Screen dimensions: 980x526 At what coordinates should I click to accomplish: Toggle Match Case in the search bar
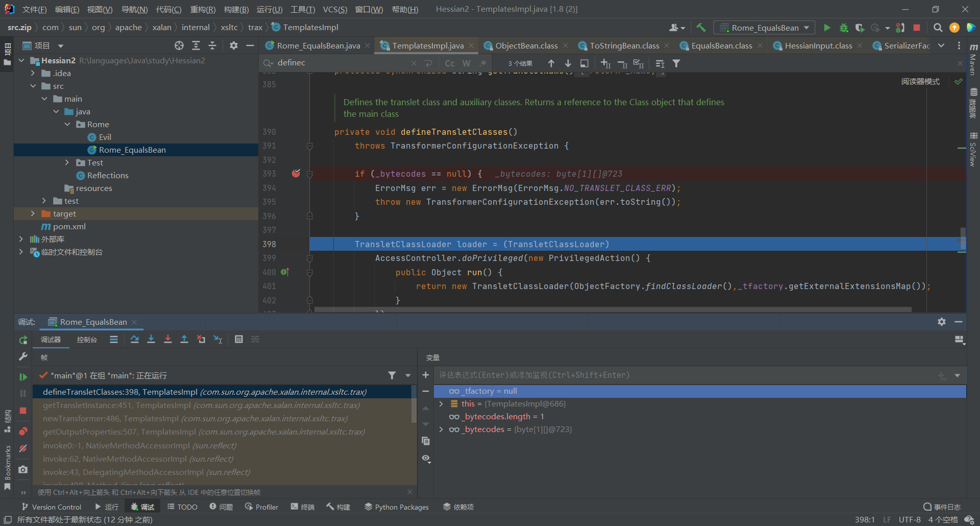[x=450, y=63]
